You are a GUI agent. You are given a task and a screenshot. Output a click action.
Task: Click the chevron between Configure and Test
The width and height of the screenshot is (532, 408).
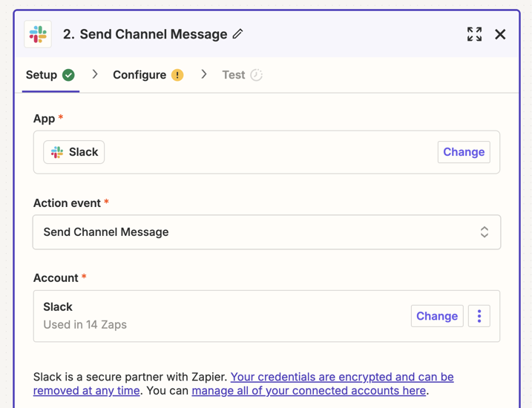pyautogui.click(x=203, y=74)
